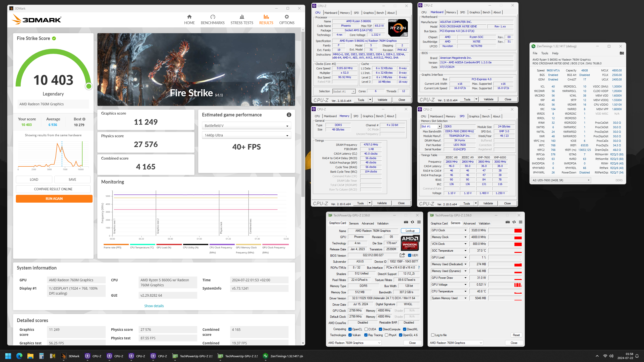
Task: Open the ZenTimings File menu
Action: point(535,53)
